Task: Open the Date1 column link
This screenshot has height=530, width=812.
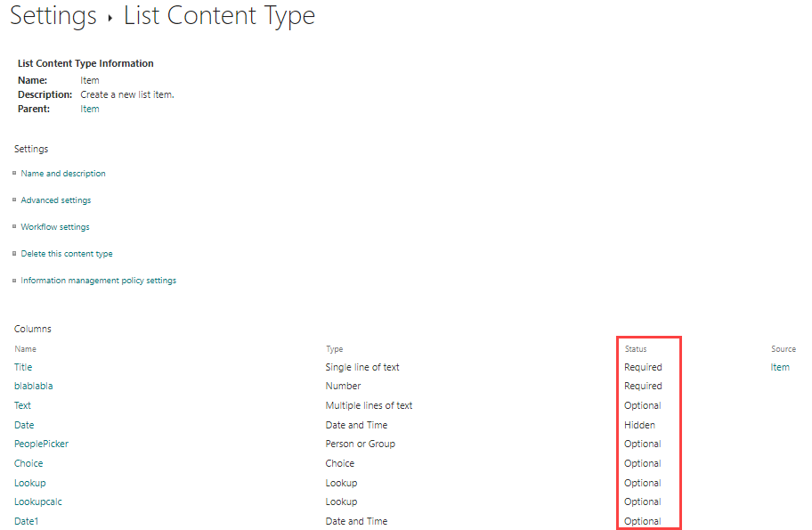Action: [27, 522]
